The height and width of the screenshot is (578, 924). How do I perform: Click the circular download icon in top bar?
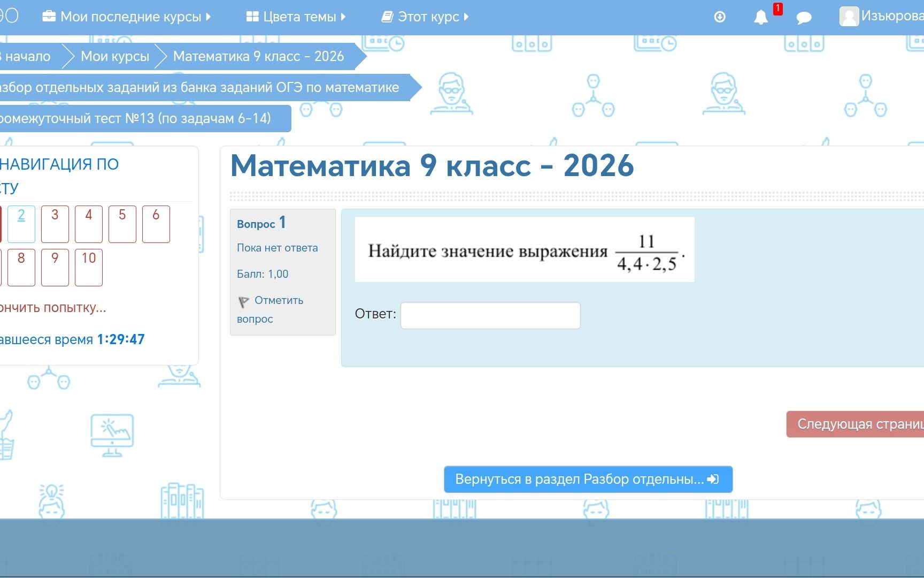click(x=720, y=17)
